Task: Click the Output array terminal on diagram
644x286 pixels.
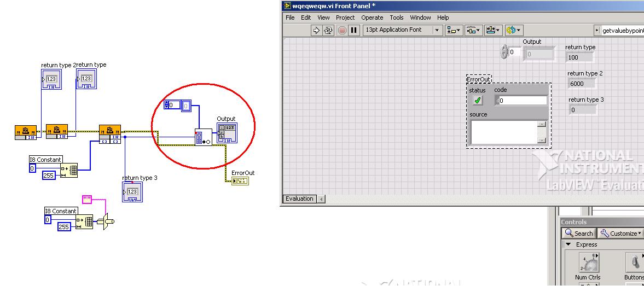Action: click(x=227, y=133)
